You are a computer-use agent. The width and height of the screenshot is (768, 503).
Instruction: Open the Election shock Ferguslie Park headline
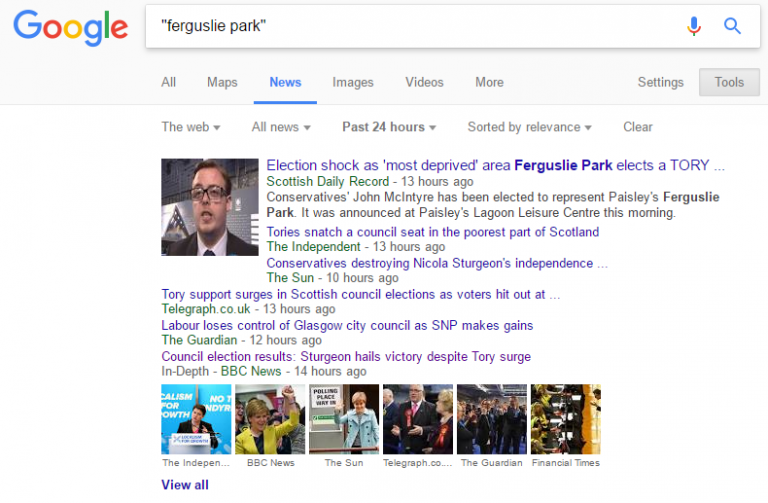495,166
